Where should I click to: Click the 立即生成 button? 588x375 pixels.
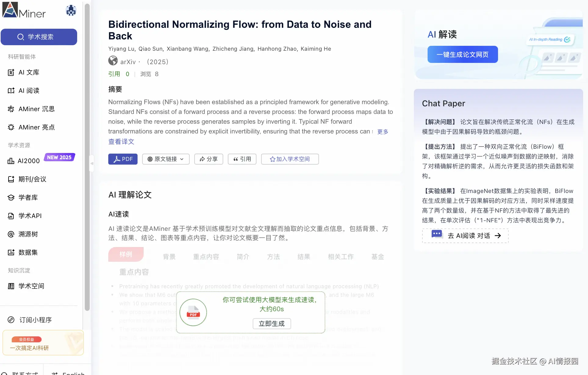pyautogui.click(x=271, y=324)
